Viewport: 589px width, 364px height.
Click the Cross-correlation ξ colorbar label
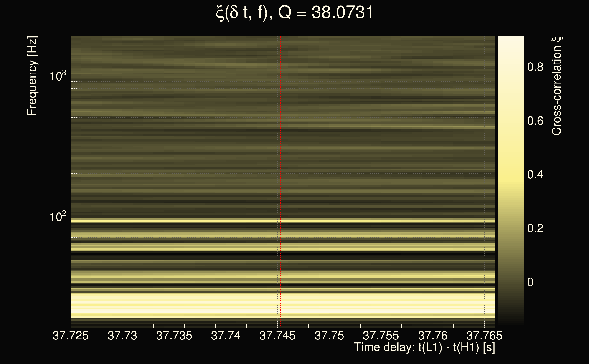pyautogui.click(x=557, y=86)
